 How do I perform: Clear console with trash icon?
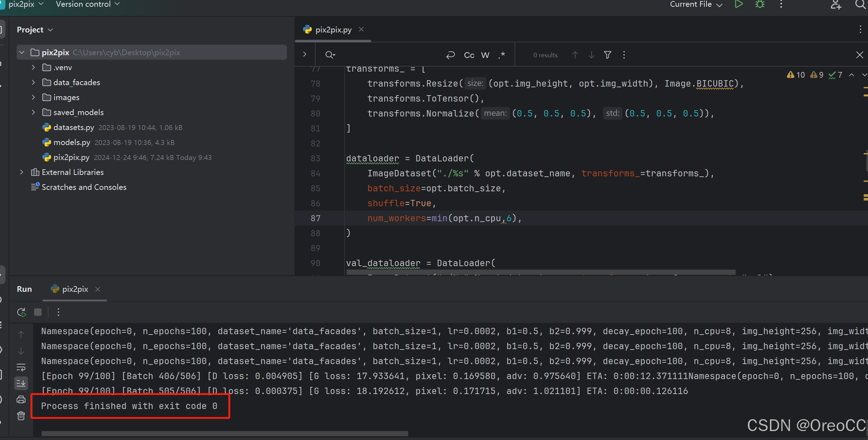click(21, 415)
